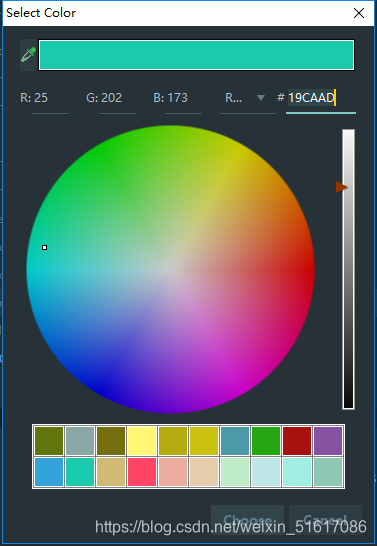Pick the pale light blue swatch
The image size is (377, 546).
266,471
